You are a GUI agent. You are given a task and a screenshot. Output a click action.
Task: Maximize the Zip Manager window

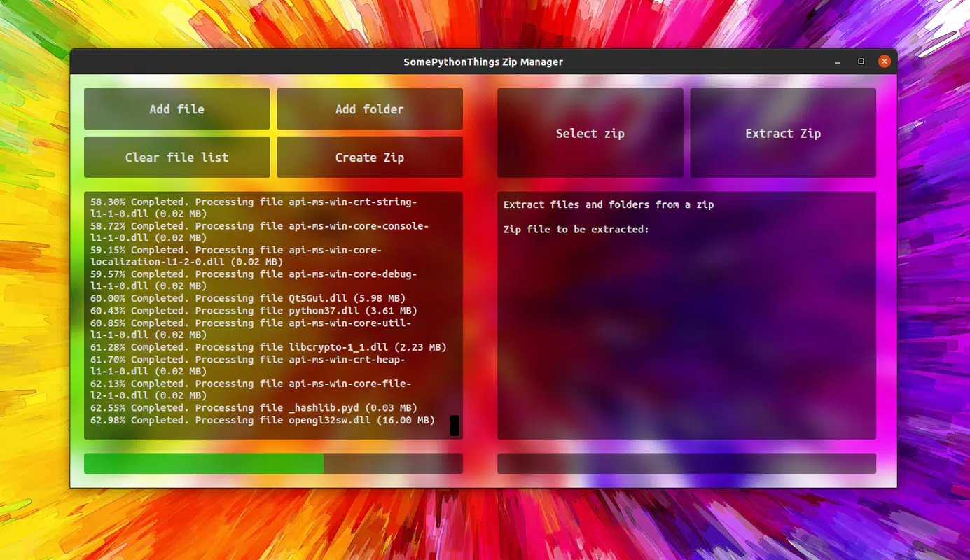[861, 62]
